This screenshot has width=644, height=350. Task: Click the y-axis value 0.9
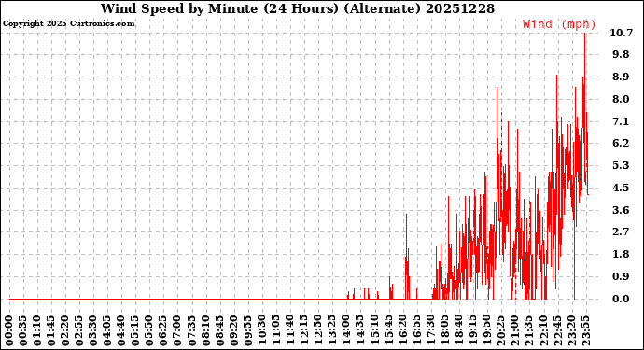click(621, 276)
